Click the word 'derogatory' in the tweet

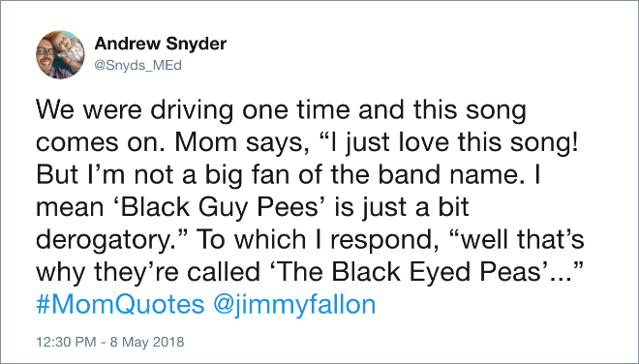pyautogui.click(x=103, y=240)
